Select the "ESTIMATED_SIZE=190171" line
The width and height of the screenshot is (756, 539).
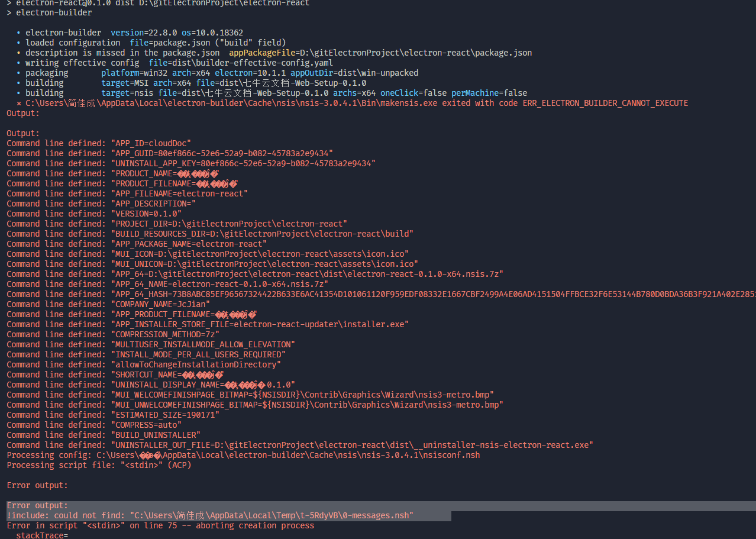pyautogui.click(x=113, y=415)
